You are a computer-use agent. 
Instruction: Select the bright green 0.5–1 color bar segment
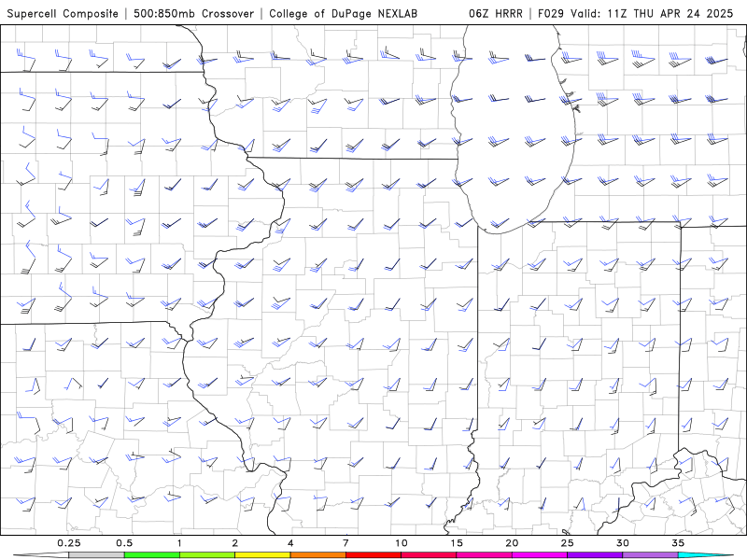pos(151,555)
